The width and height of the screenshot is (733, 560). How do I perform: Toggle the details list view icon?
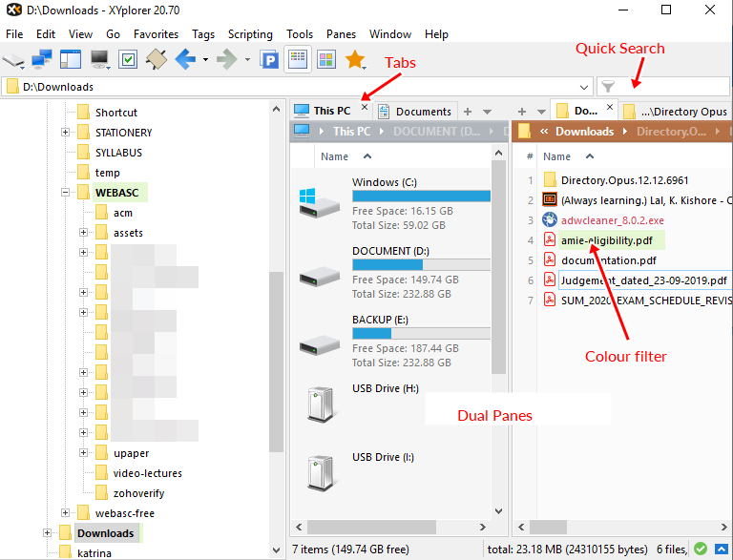pos(298,60)
